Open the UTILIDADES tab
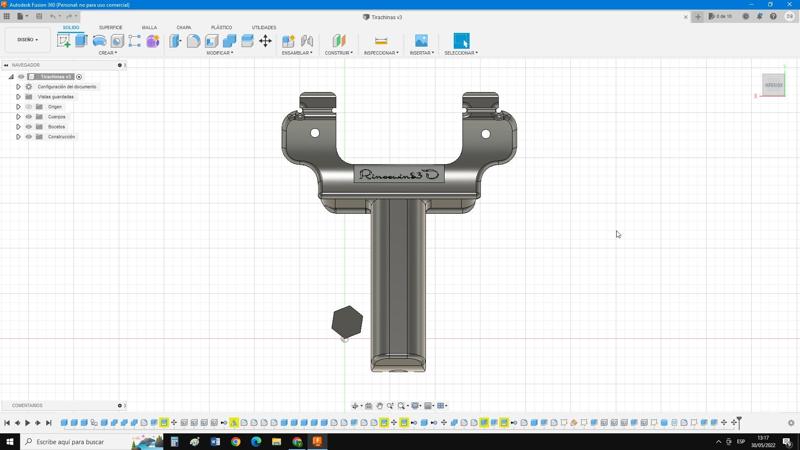 click(x=264, y=27)
